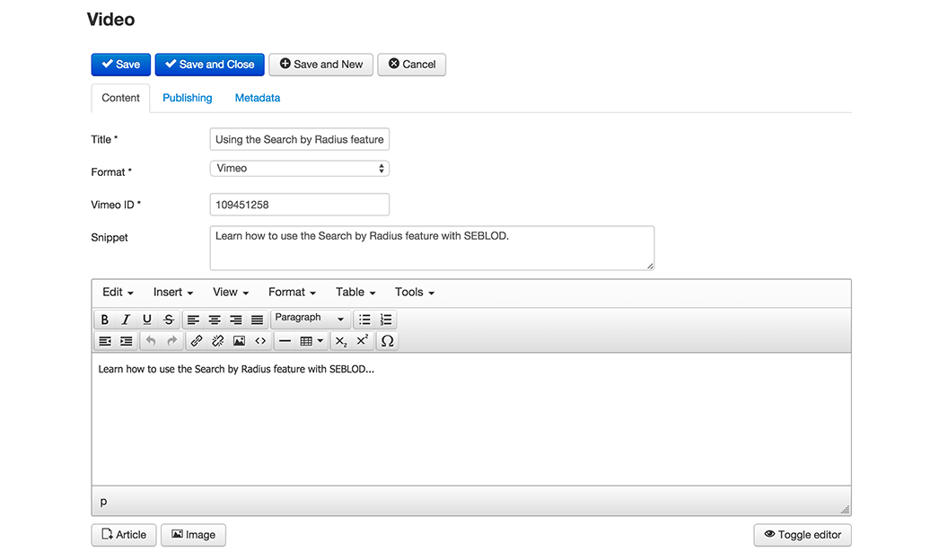Focus the Title input field
This screenshot has width=939, height=560.
[x=300, y=139]
